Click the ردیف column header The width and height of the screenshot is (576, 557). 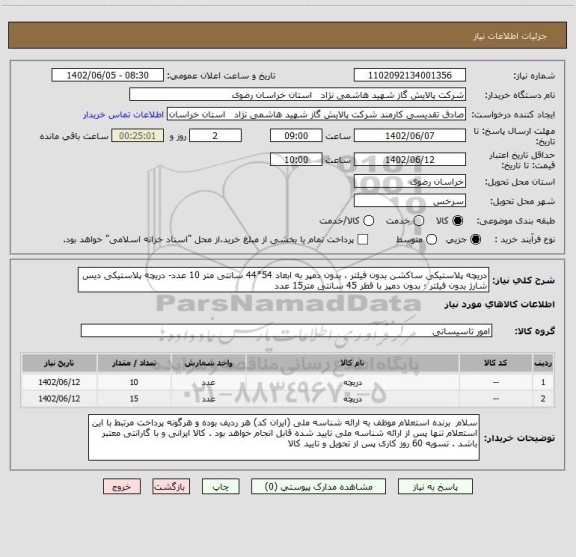tap(543, 363)
